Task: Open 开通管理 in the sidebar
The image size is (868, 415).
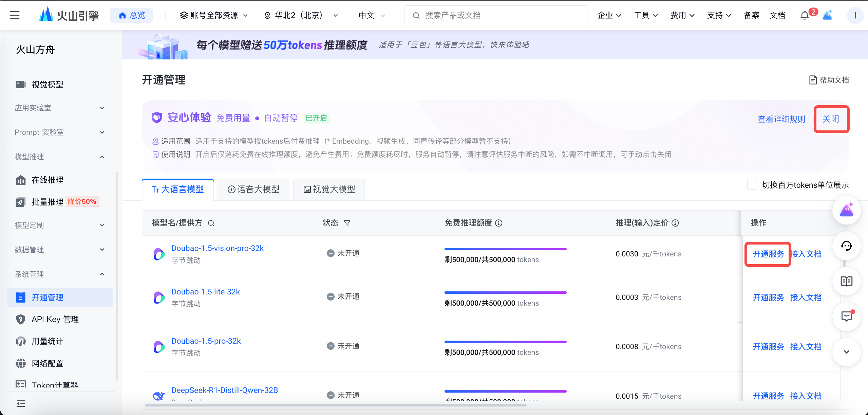Action: pyautogui.click(x=60, y=297)
